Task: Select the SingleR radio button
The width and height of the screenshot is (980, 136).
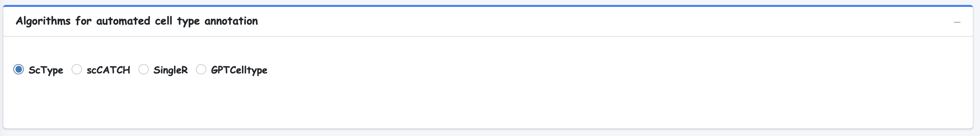Action: point(143,69)
